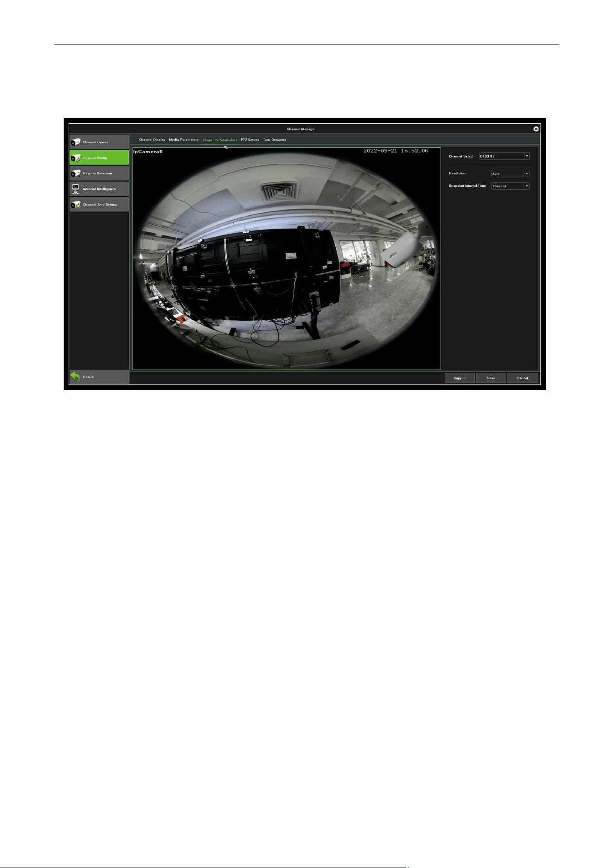Open Artificial Intelligence settings
Viewport: 614px width, 868px height.
coord(99,189)
